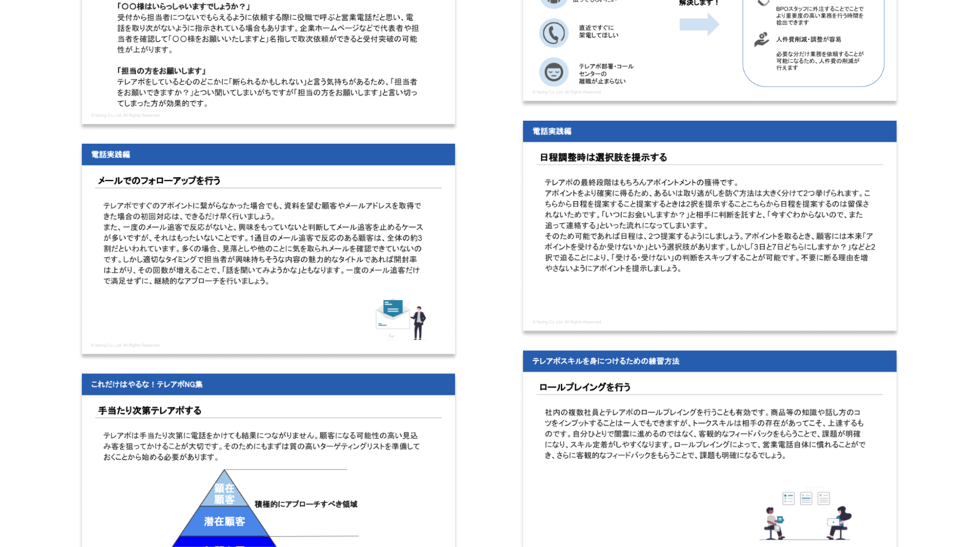This screenshot has width=980, height=547.
Task: Click the 日程調整時は選択肢を提示する title
Action: 603,157
